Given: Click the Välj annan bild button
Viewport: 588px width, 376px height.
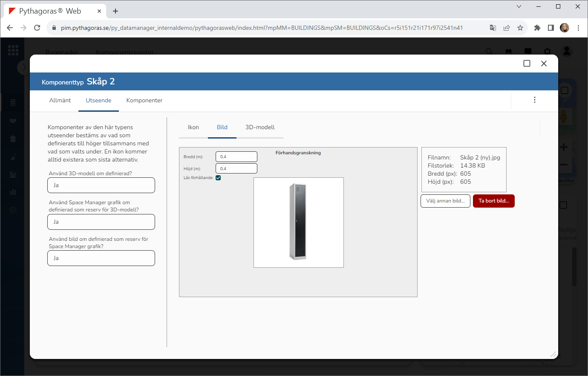Looking at the screenshot, I should 445,201.
